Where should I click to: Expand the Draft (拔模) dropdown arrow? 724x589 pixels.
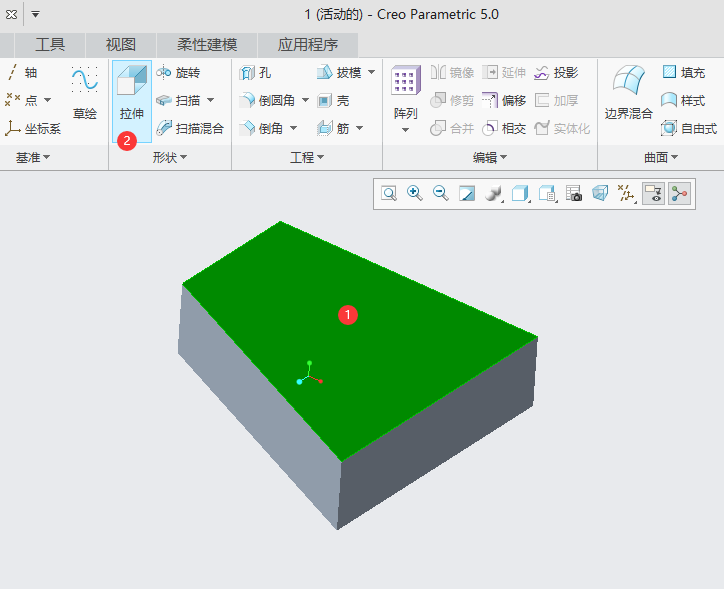(x=371, y=72)
